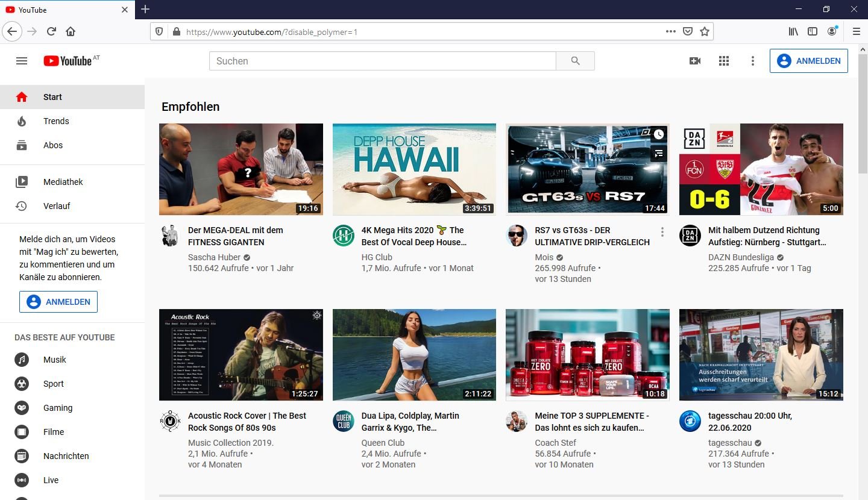
Task: Click the sidebar ANMELDEN button
Action: coord(58,302)
